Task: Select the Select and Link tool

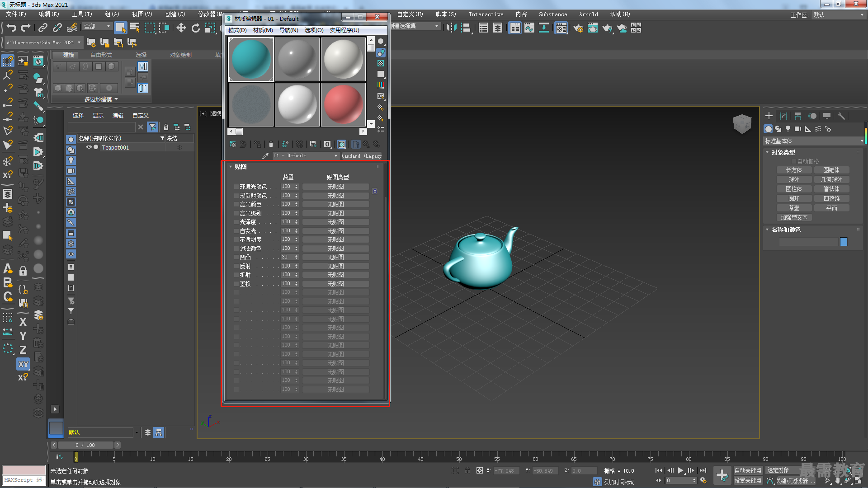Action: [42, 28]
